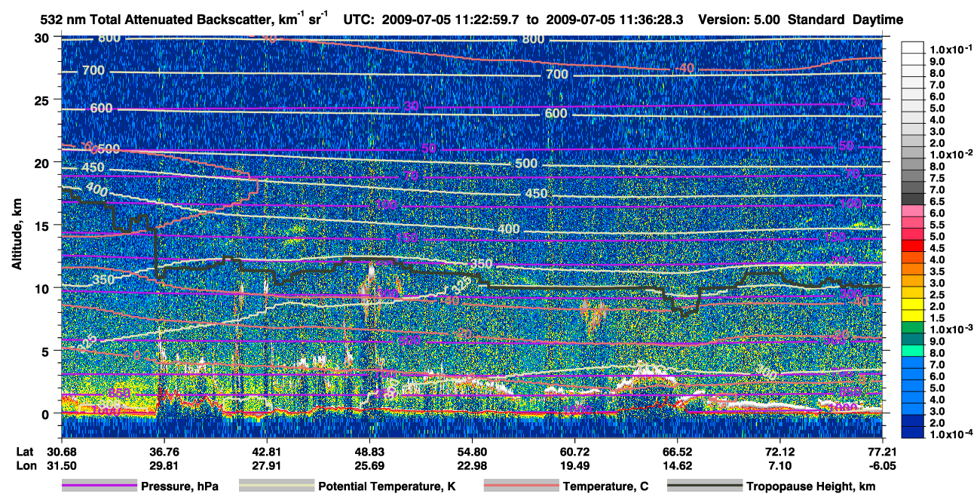The height and width of the screenshot is (503, 980).
Task: Click the orange colorbar swatch beside "3.5"
Action: (x=912, y=268)
